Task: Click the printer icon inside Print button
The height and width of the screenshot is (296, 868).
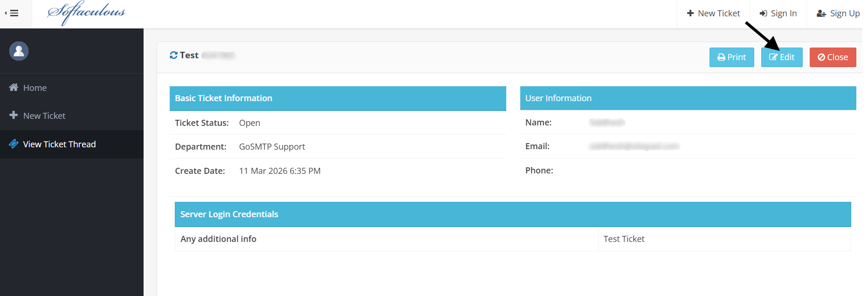Action: point(722,57)
